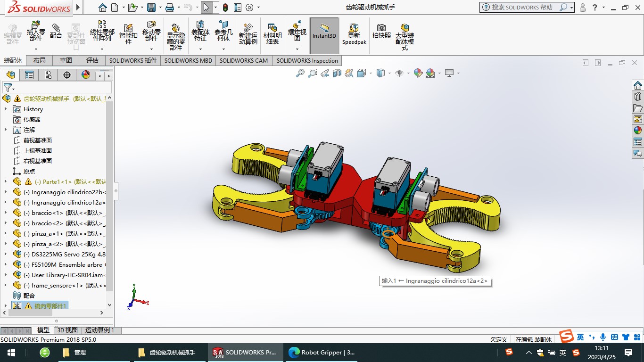Switch to DisplayManager color ball tab

(86, 75)
